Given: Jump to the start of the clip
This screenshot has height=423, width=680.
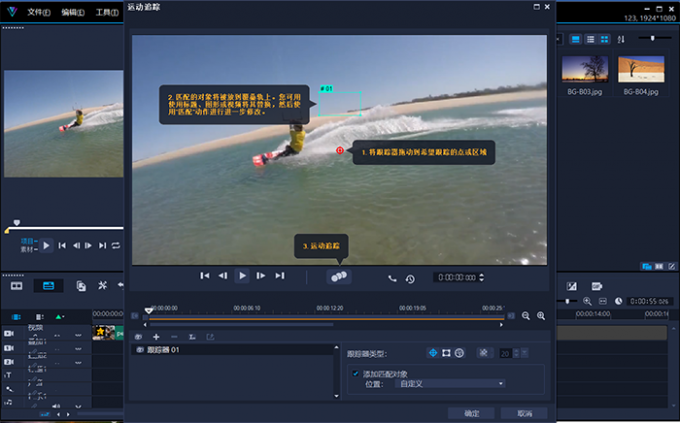Looking at the screenshot, I should coord(204,276).
